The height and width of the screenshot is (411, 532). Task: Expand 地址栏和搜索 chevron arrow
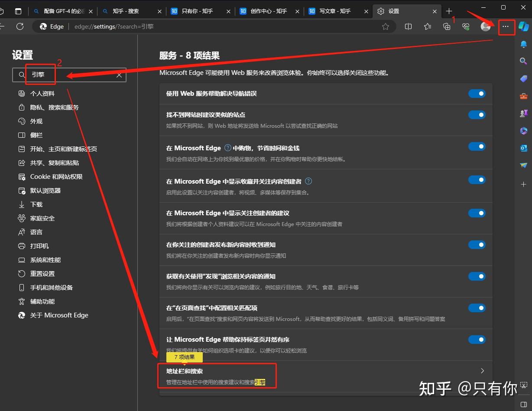tap(482, 371)
